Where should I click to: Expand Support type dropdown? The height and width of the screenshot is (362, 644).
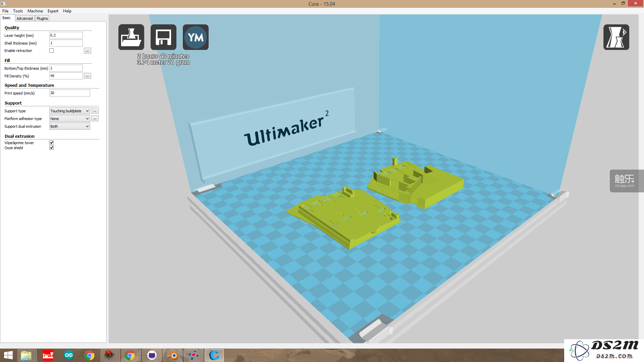click(x=70, y=111)
